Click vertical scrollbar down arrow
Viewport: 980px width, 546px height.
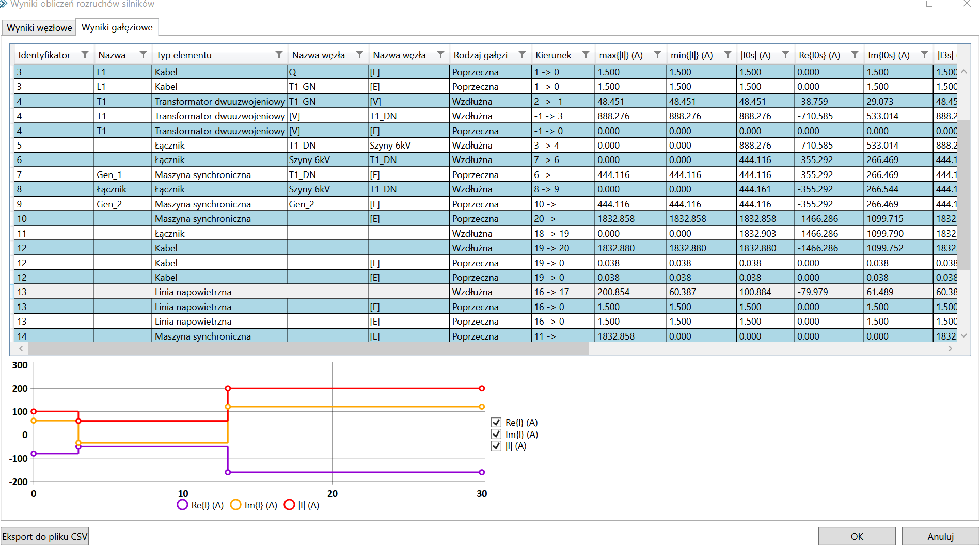point(963,335)
